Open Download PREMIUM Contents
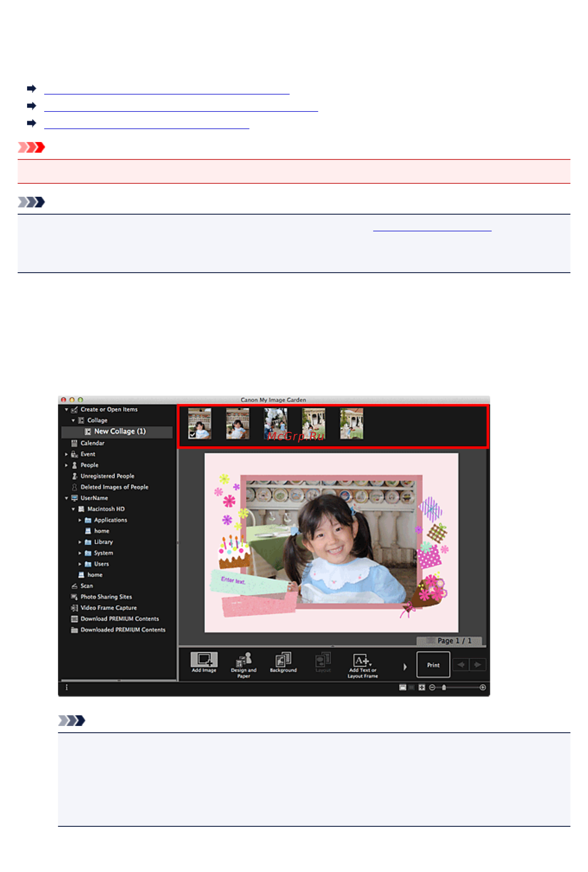The image size is (588, 872). pos(120,619)
